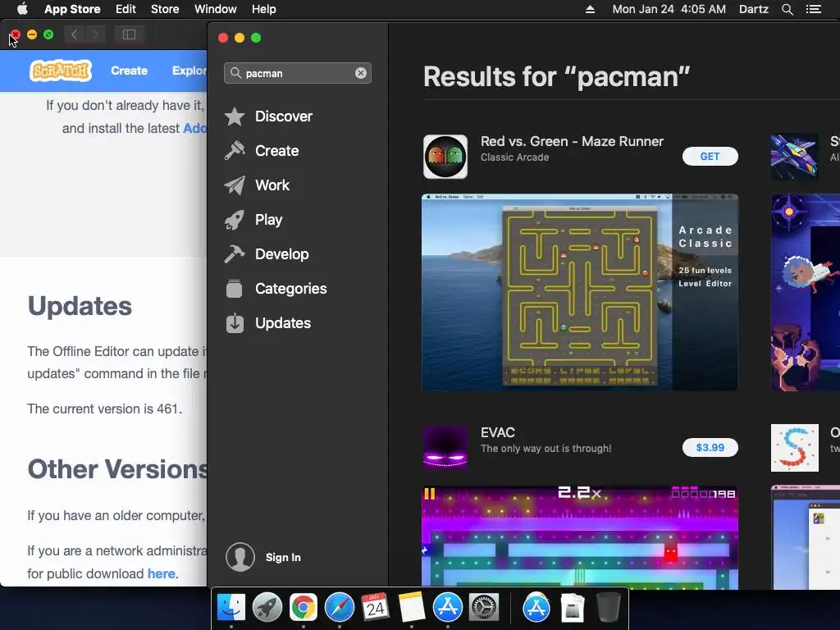
Task: Open the Apple menu
Action: point(22,9)
